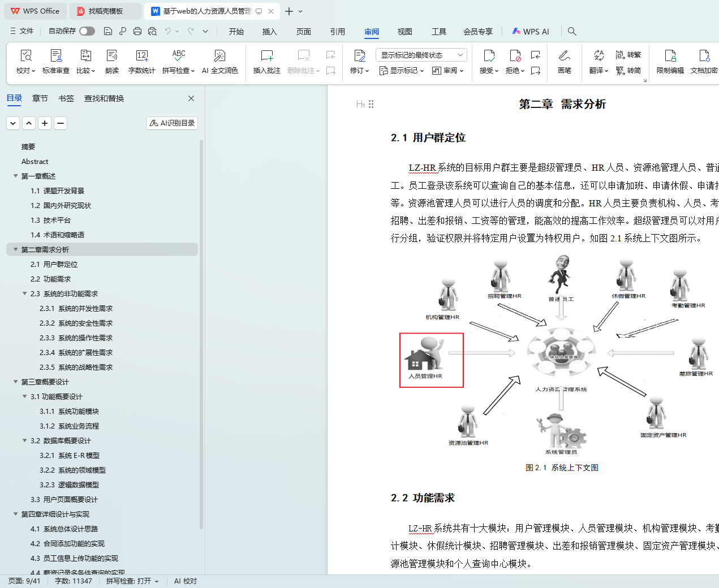719x588 pixels.
Task: Click the 字数: 11347 status entry
Action: click(73, 581)
